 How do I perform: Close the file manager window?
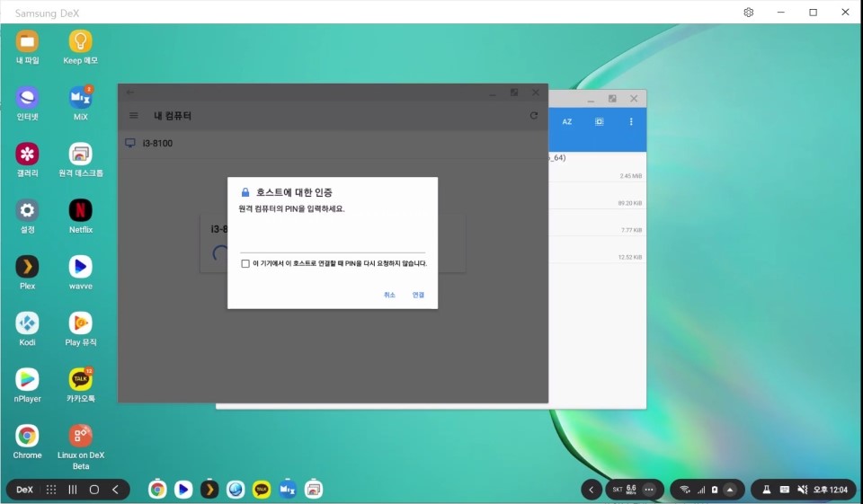tap(634, 99)
